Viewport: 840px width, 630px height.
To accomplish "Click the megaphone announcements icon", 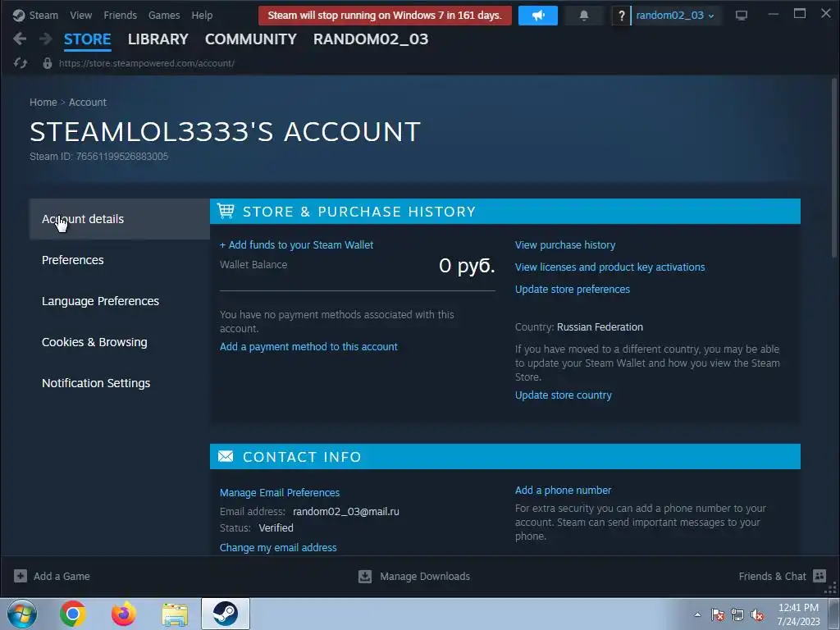I will [538, 16].
